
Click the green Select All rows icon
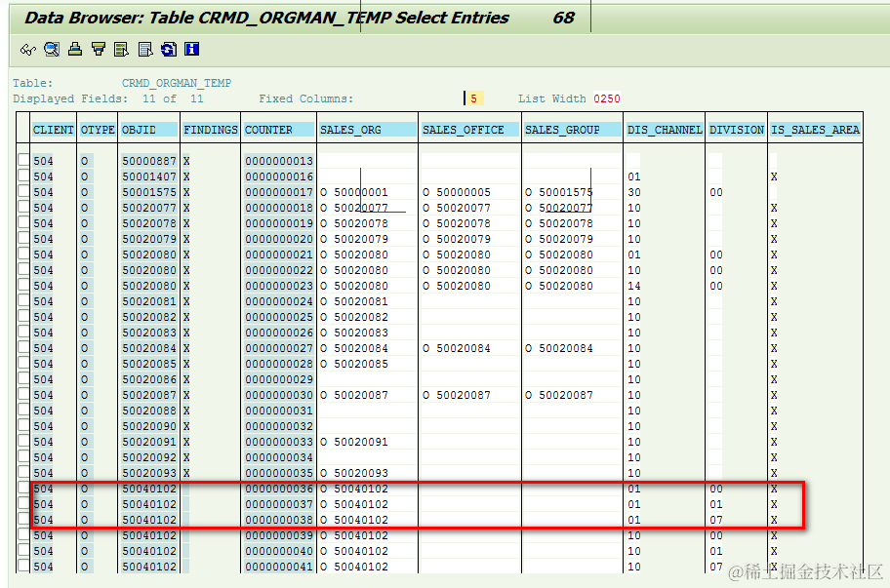click(121, 50)
